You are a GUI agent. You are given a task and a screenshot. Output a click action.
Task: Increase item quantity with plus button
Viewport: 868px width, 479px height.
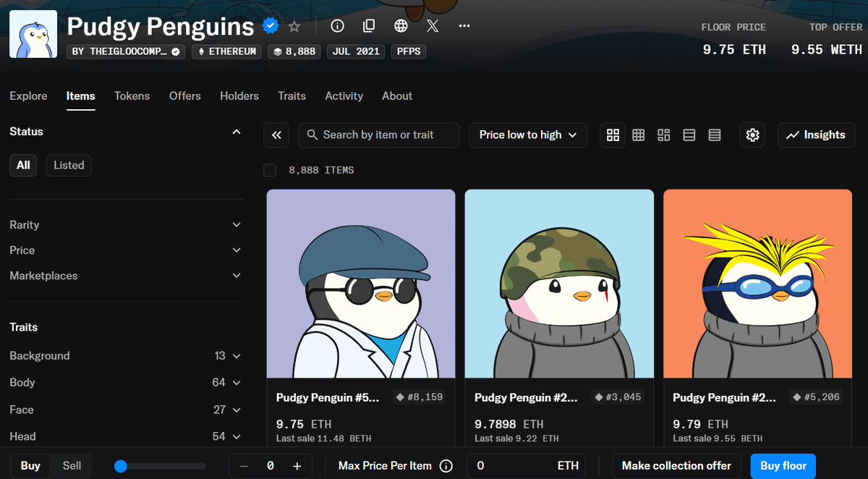coord(297,466)
